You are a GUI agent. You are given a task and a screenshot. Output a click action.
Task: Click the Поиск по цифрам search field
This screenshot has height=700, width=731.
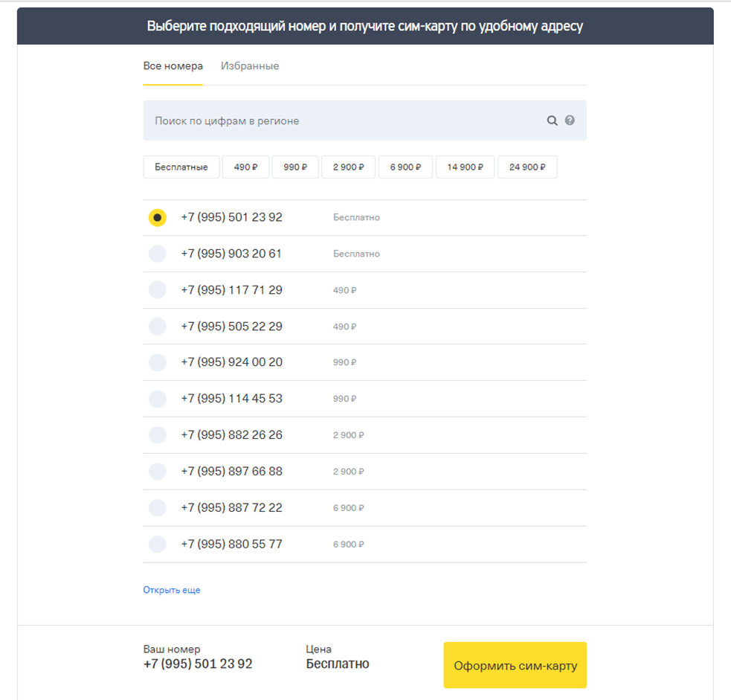coord(342,121)
